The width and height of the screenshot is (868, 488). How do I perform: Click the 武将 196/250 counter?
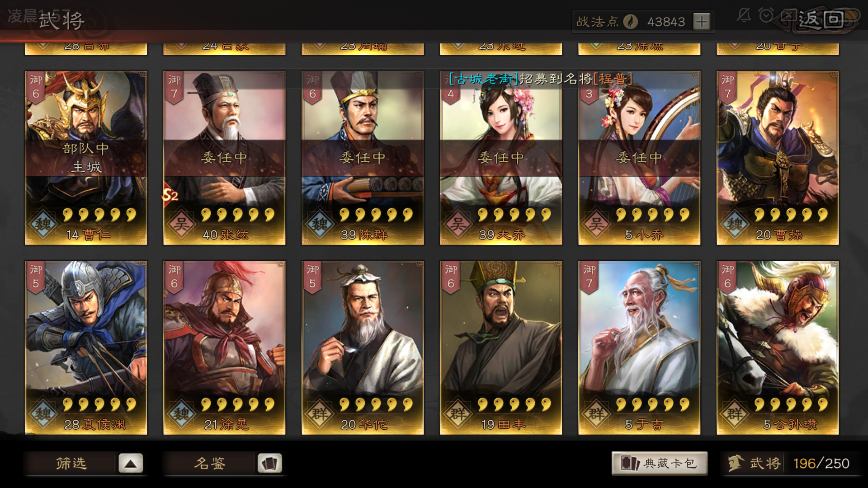tap(789, 464)
